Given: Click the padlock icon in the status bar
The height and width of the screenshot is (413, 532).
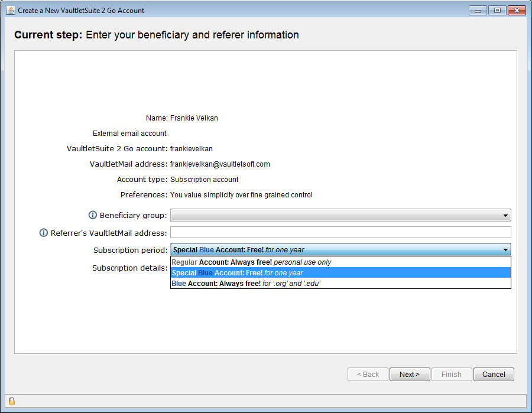Looking at the screenshot, I should [12, 401].
